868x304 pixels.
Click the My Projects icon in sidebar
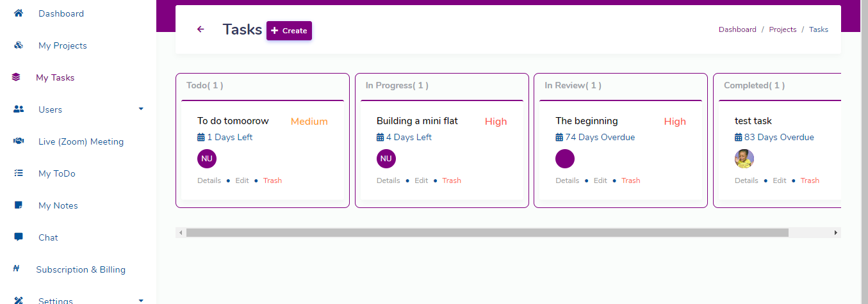tap(19, 45)
